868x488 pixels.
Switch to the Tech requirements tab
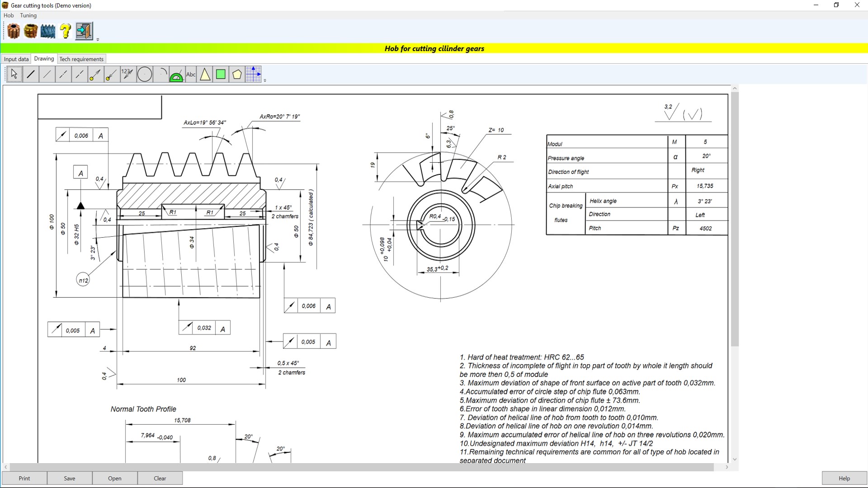tap(81, 59)
